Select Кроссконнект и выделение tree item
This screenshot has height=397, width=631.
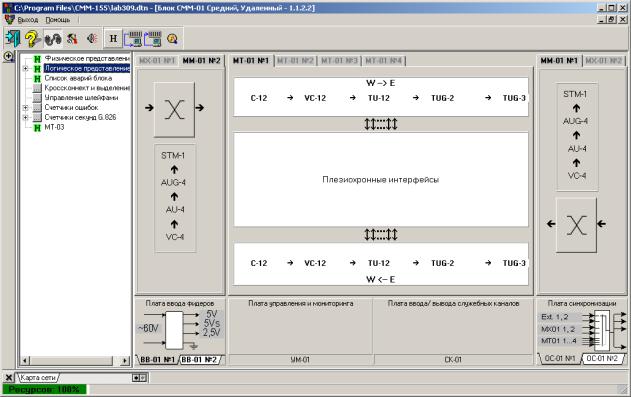point(87,88)
